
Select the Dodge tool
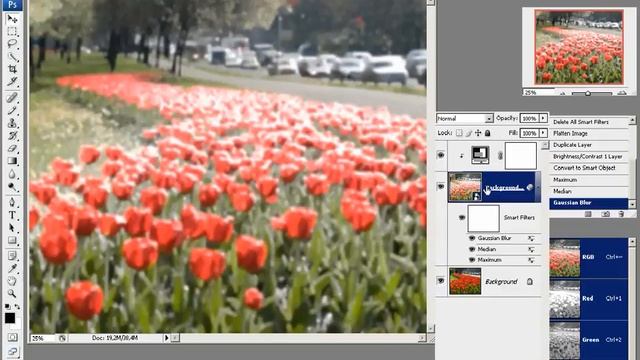[12, 187]
